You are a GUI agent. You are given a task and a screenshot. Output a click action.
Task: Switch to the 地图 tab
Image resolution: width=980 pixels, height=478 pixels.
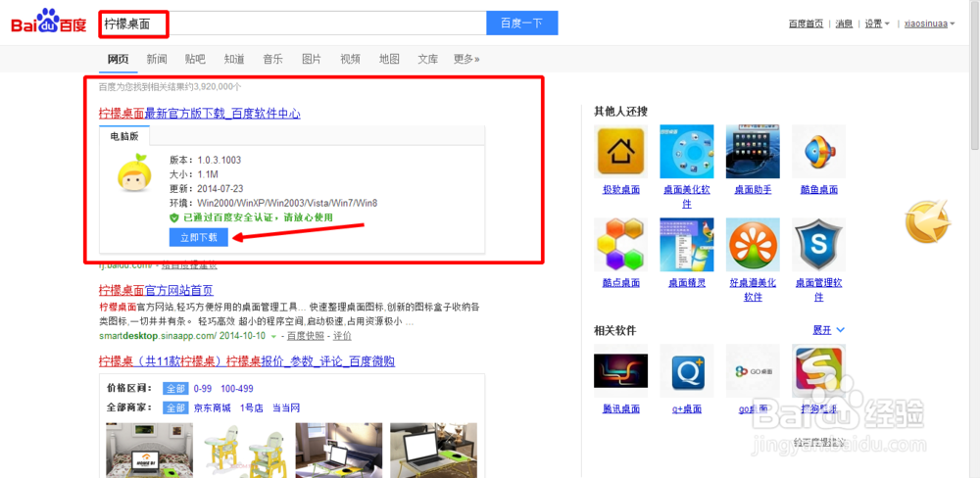(389, 60)
